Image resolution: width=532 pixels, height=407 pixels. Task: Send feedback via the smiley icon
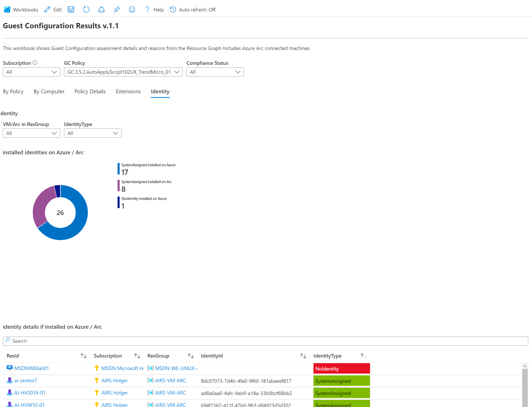coord(132,10)
